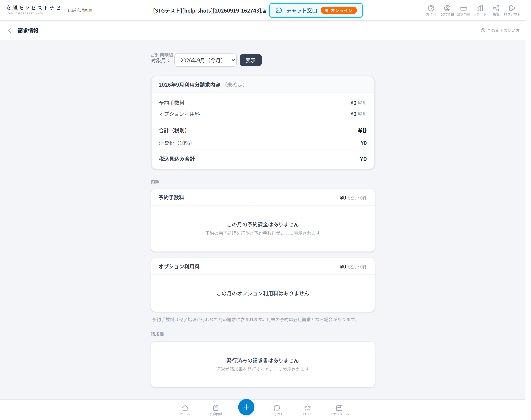Open 請求情報 card icon in header
Viewport: 531px width, 420px height.
[463, 10]
